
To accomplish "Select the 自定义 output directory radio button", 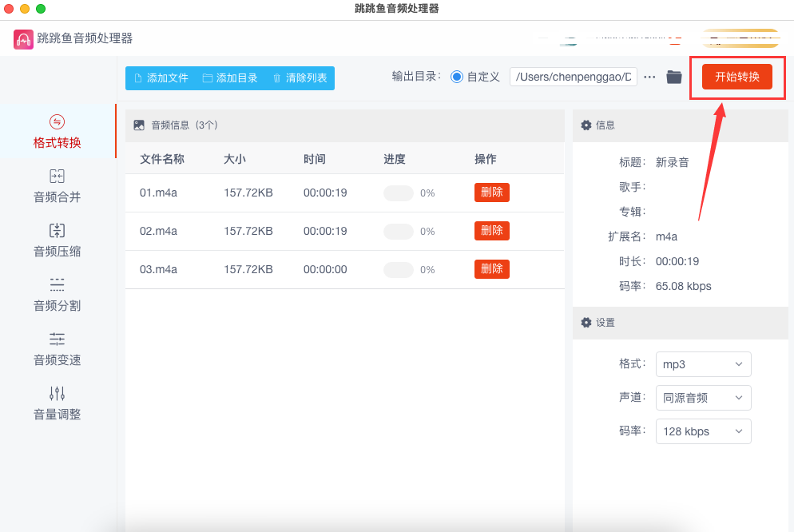I will click(x=457, y=77).
